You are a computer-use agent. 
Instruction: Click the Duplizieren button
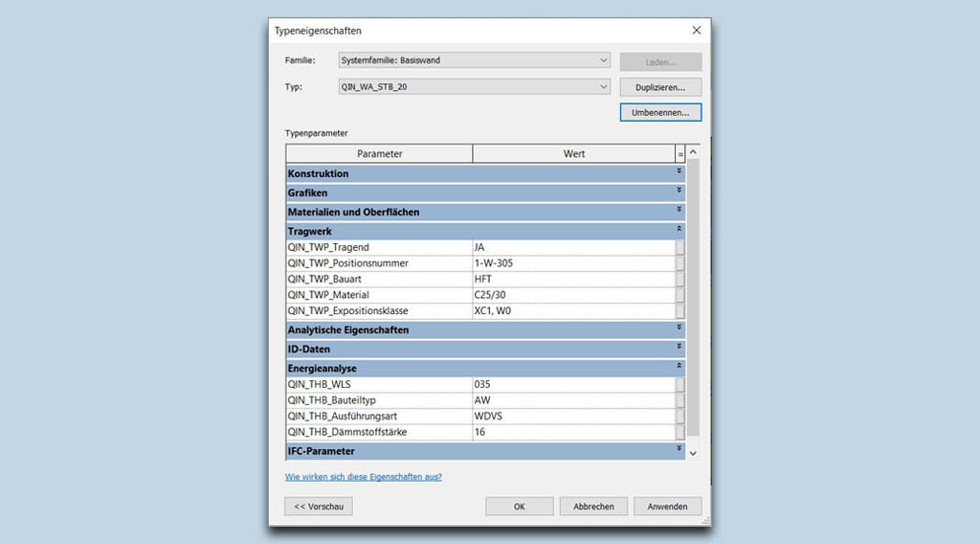660,87
